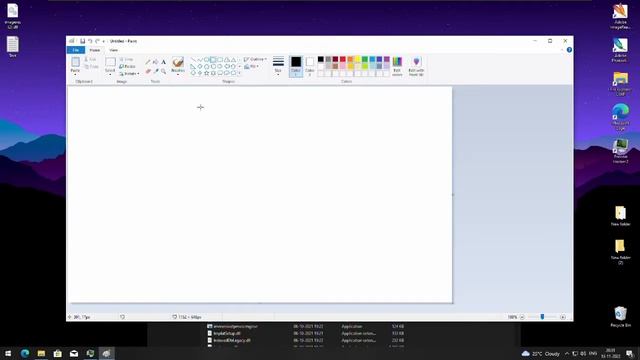Open the notification center icon
The width and height of the screenshot is (640, 360).
[629, 353]
